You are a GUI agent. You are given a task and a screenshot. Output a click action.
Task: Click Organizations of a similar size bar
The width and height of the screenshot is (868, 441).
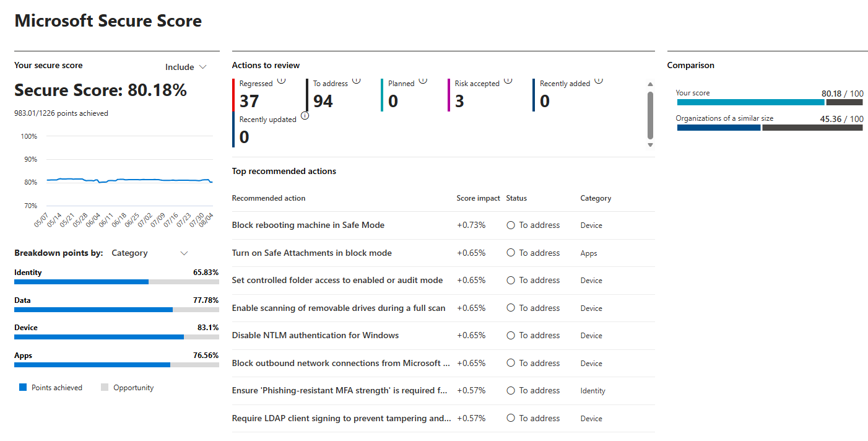770,128
